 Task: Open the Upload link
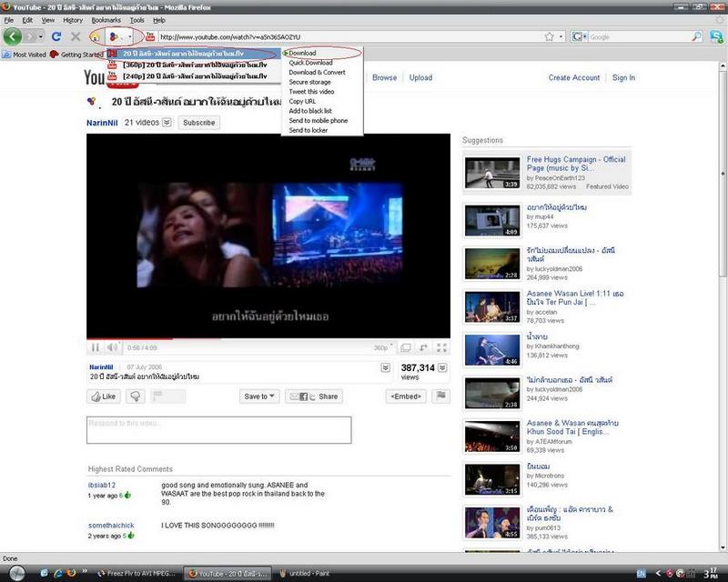(x=420, y=77)
